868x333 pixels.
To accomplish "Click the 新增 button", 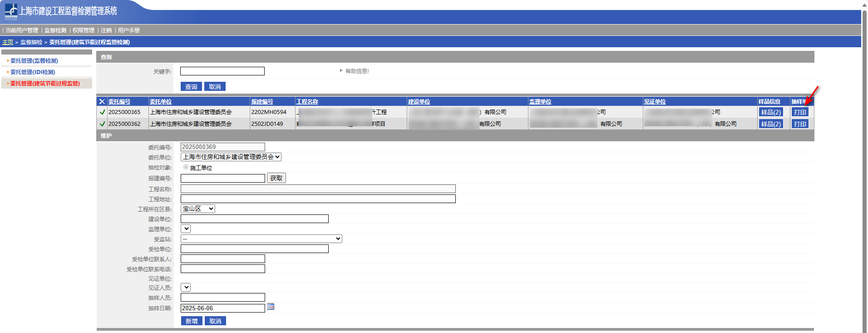I will coord(191,321).
